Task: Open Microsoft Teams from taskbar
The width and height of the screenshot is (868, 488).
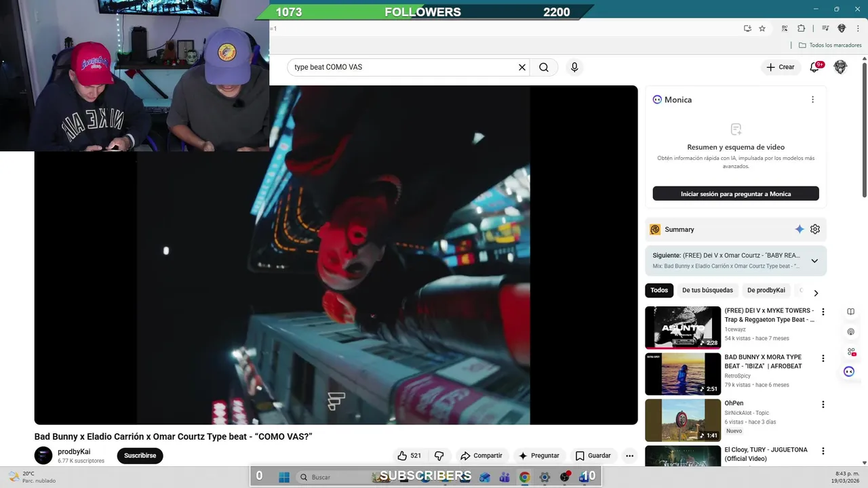Action: tap(505, 477)
